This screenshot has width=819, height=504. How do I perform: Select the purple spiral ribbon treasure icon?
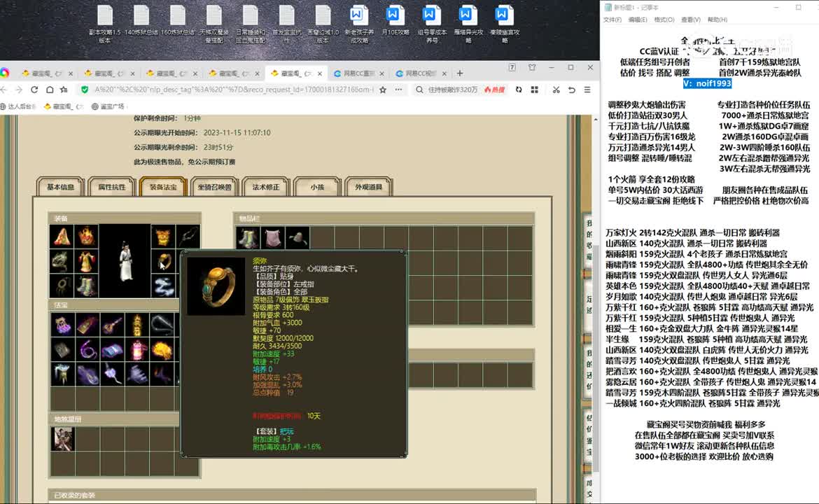point(87,349)
